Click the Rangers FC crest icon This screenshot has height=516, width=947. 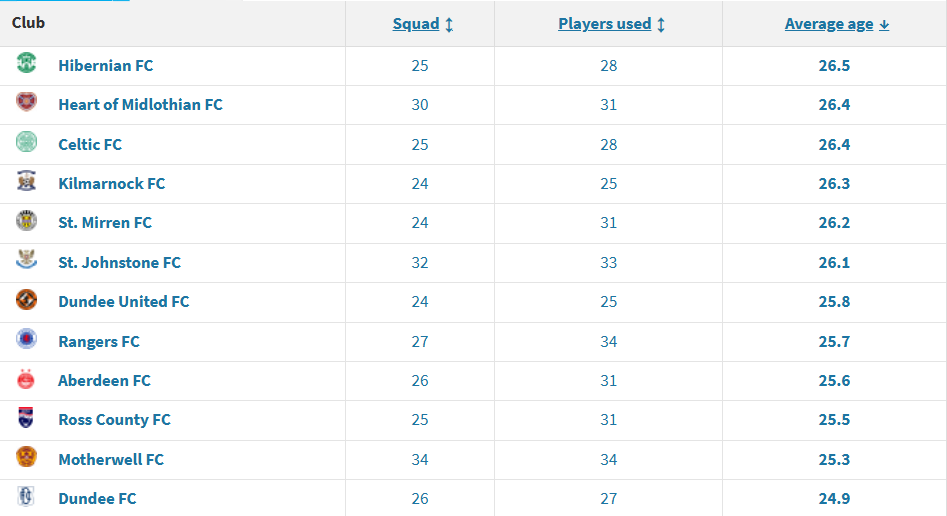tap(26, 339)
